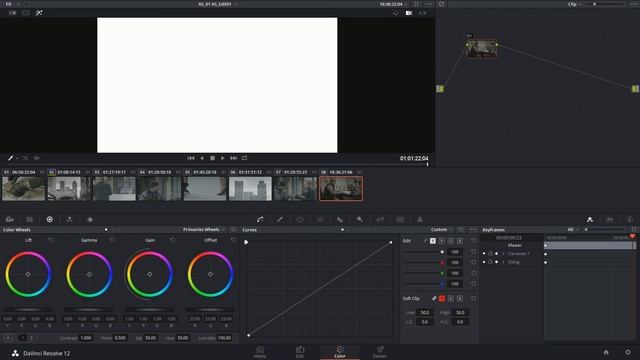Open the Data Burn-In palette icon

click(420, 220)
